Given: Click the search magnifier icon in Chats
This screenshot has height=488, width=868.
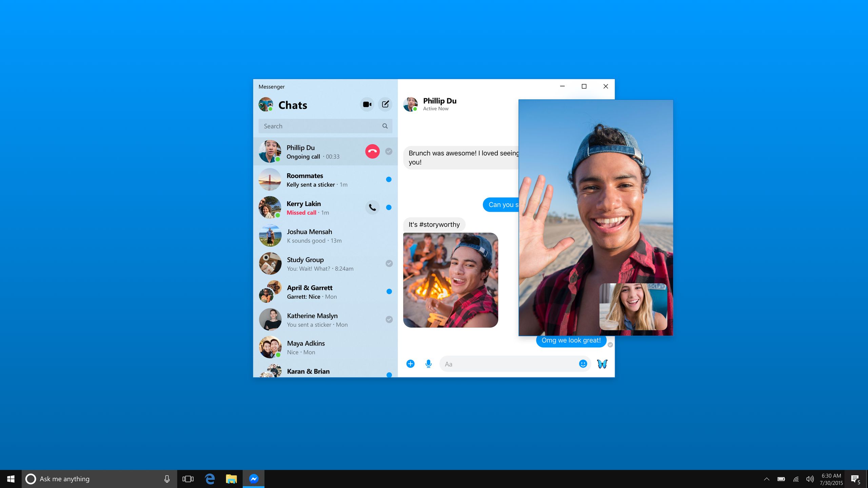Looking at the screenshot, I should coord(385,126).
